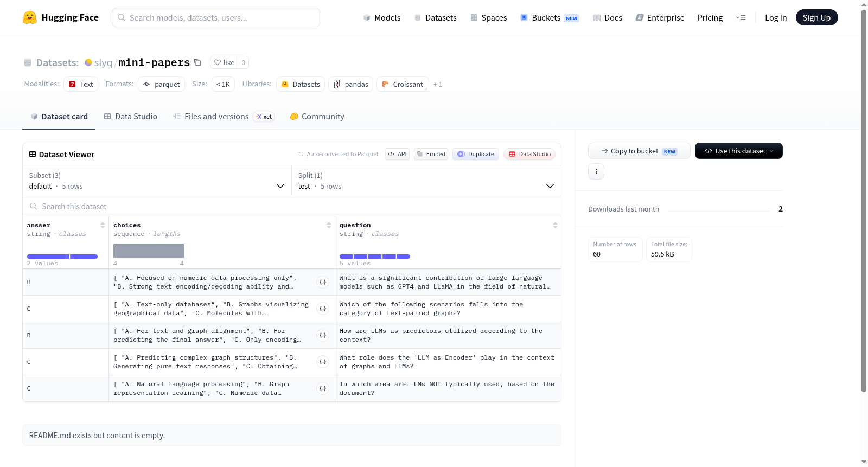Viewport: 868px width, 467px height.
Task: Go to Models in top navigation
Action: click(382, 17)
